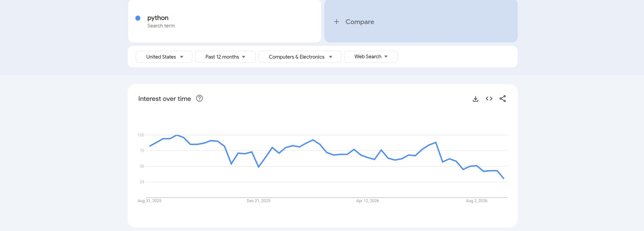644x231 pixels.
Task: Click the 75 y-axis value
Action: (x=142, y=151)
